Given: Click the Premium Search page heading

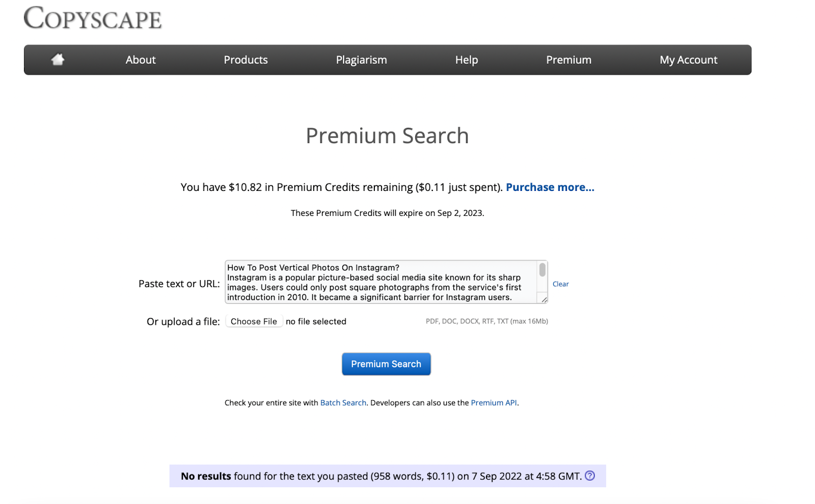Looking at the screenshot, I should 387,135.
